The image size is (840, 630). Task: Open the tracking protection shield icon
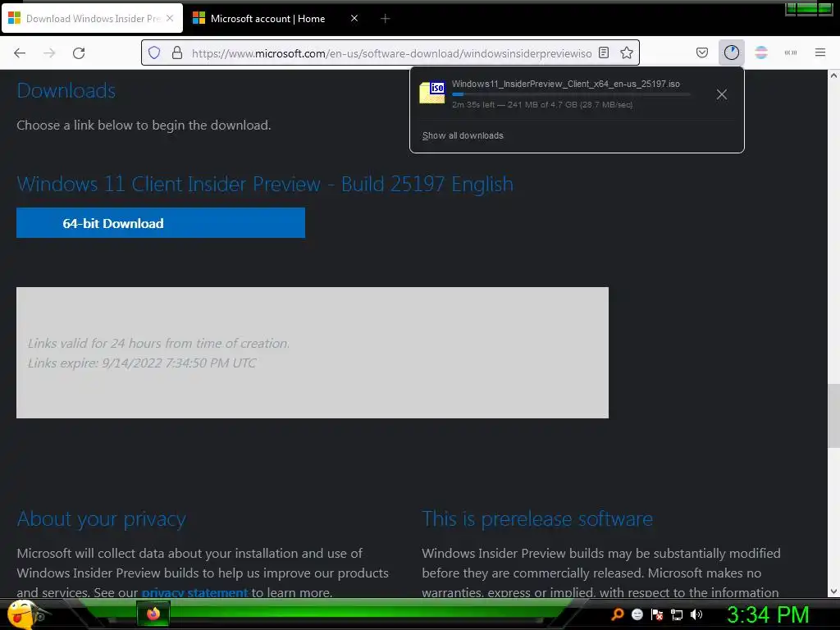(x=154, y=52)
